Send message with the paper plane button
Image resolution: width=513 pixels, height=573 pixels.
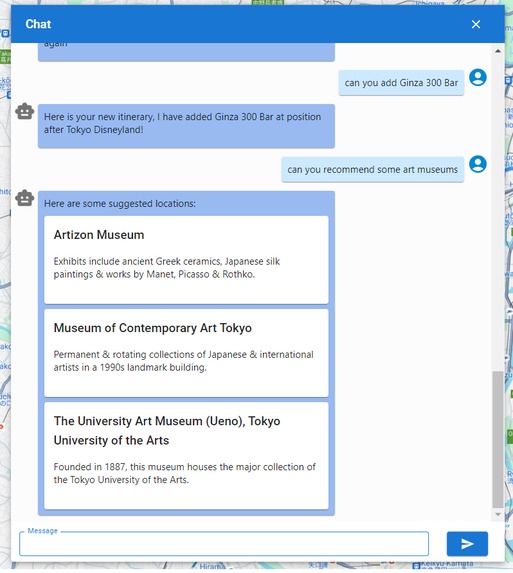[467, 543]
